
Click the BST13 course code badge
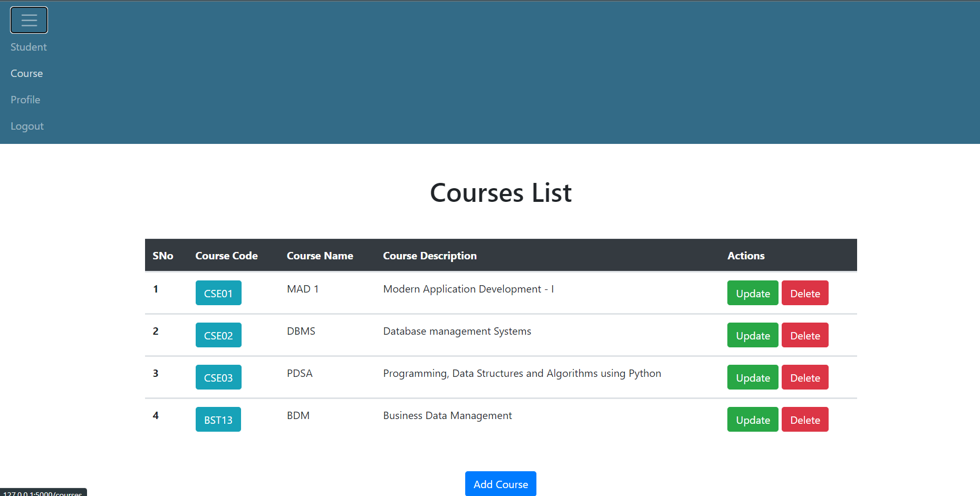click(218, 419)
